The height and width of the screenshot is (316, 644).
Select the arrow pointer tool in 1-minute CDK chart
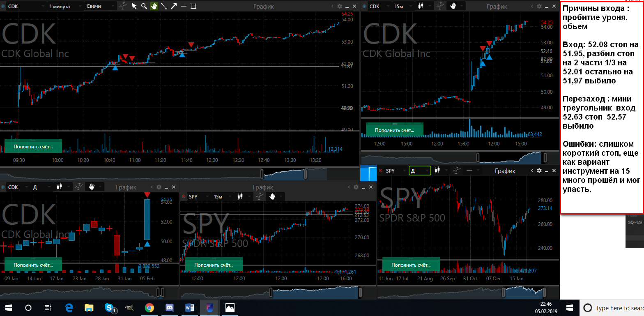point(134,6)
